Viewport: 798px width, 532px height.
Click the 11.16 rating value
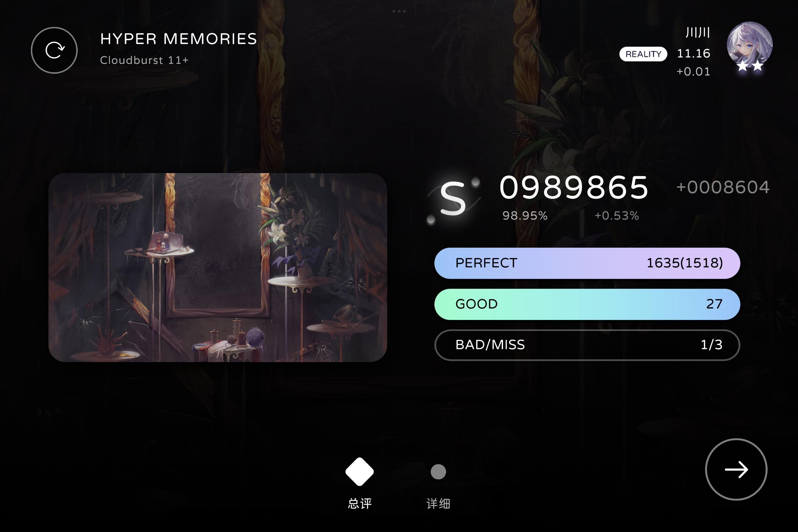coord(693,53)
